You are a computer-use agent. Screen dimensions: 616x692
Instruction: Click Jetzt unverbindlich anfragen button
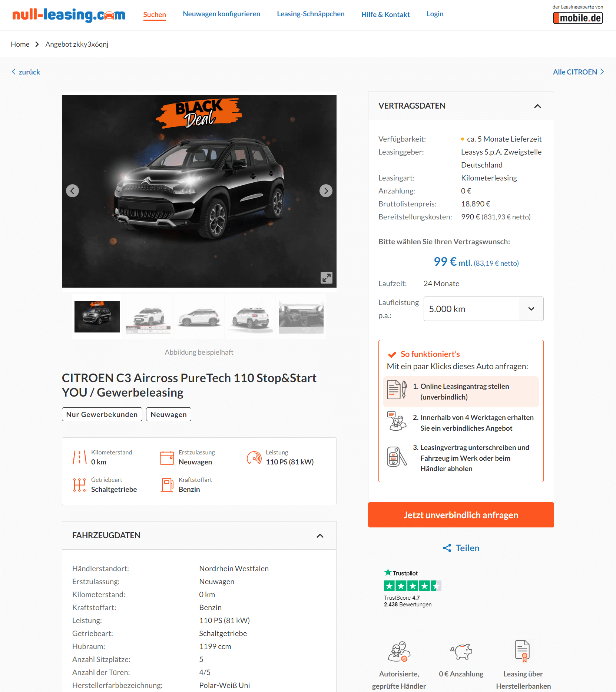point(461,515)
